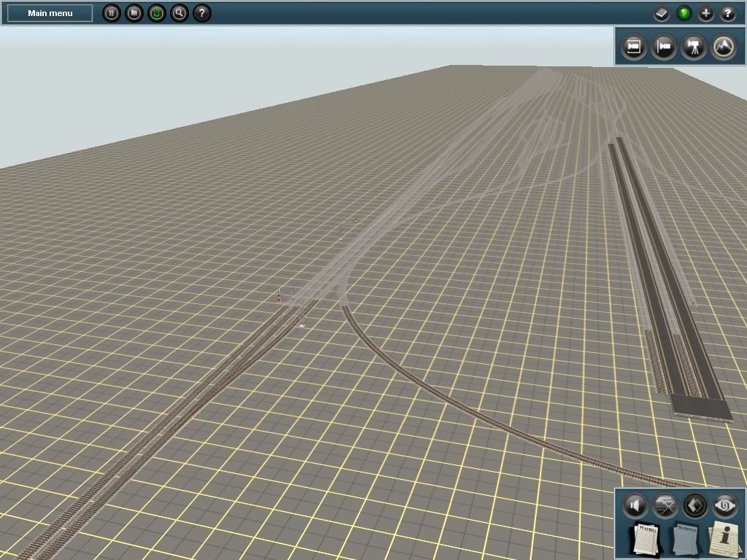Click the plus button in top-right bar
747x560 pixels.
pos(706,14)
